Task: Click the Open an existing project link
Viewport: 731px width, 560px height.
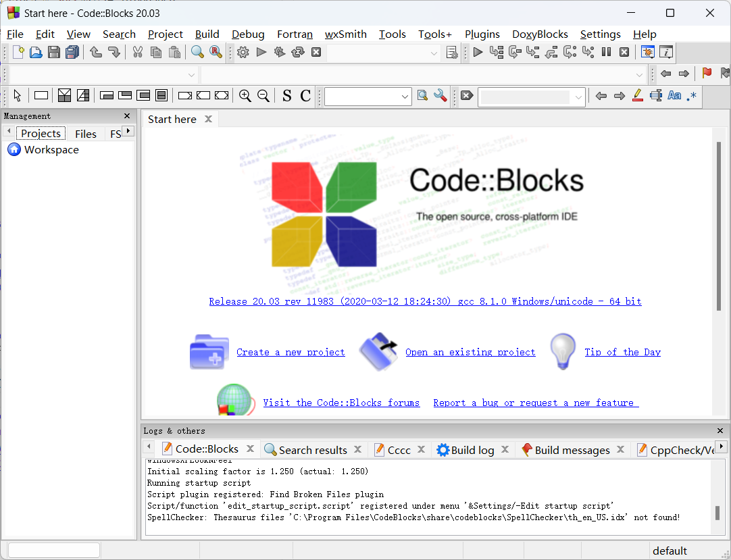Action: point(470,352)
